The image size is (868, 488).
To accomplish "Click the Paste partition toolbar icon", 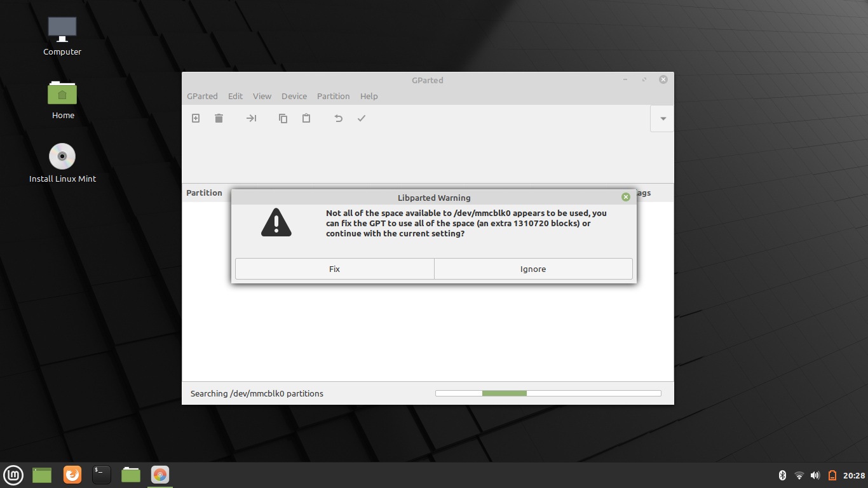I will point(306,118).
